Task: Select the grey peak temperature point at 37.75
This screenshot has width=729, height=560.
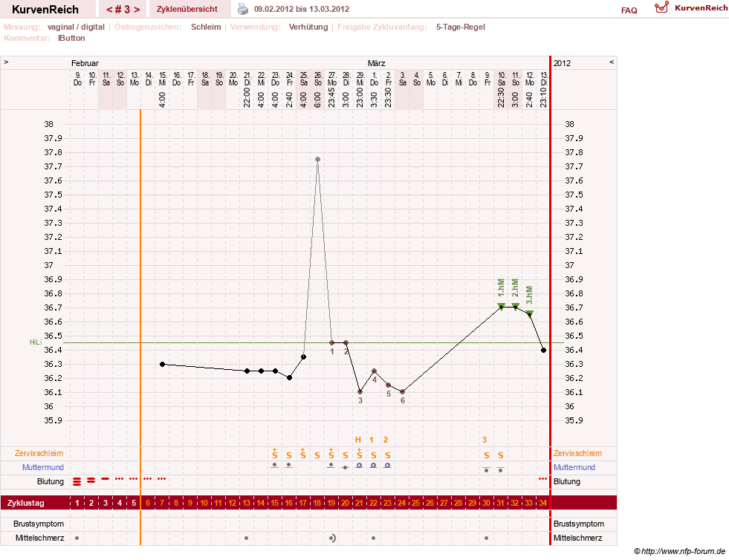Action: (x=317, y=160)
